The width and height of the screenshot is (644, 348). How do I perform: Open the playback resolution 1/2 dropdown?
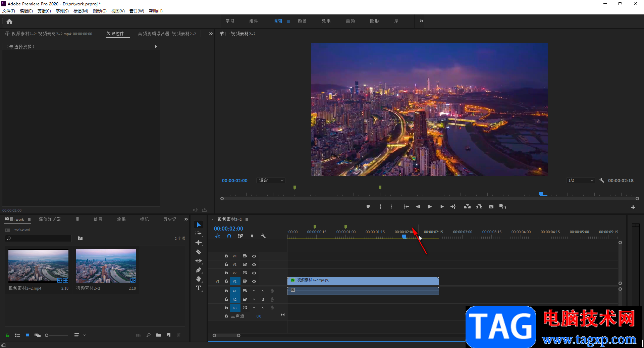(581, 181)
